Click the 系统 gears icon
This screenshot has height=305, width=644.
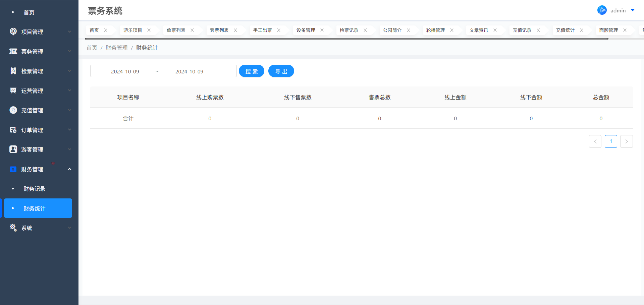pos(13,228)
